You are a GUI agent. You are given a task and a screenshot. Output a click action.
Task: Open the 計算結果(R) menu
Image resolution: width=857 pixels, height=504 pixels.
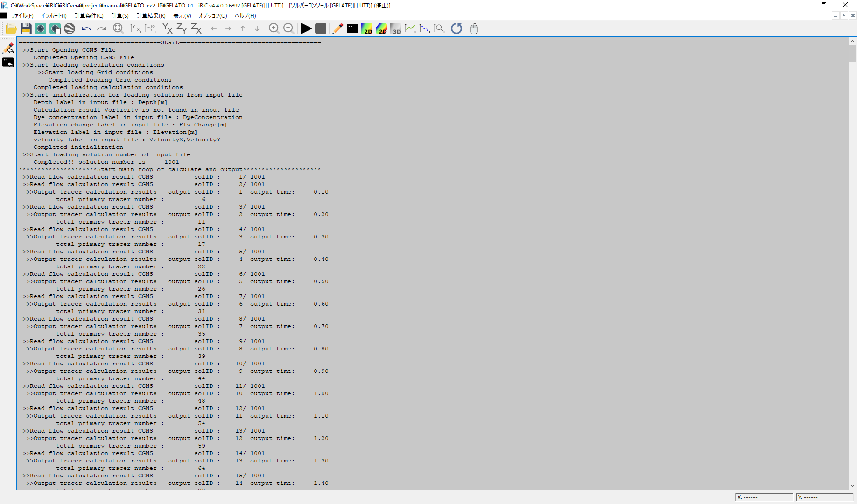[151, 15]
